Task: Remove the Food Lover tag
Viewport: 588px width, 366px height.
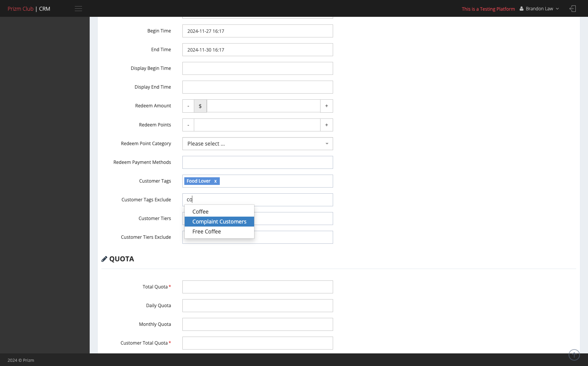Action: point(215,181)
